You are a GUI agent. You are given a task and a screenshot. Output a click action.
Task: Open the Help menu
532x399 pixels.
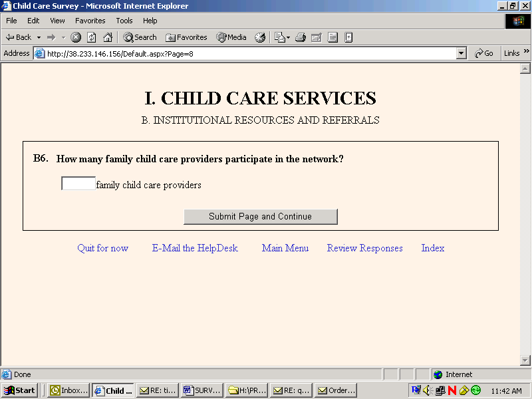point(150,21)
